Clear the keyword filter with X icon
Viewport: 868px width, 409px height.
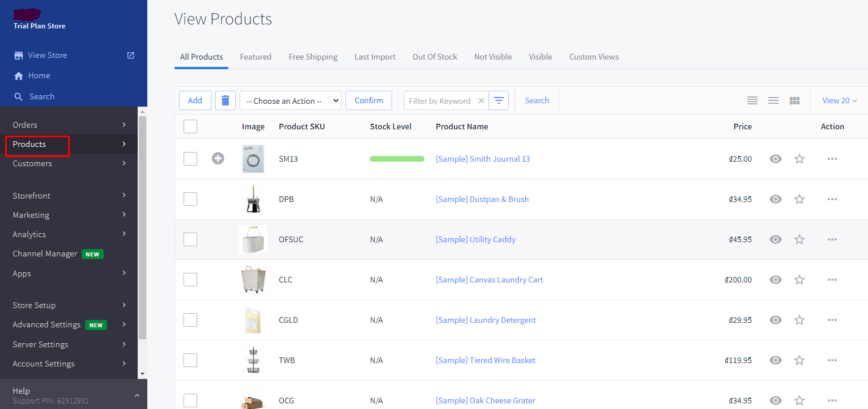(481, 101)
